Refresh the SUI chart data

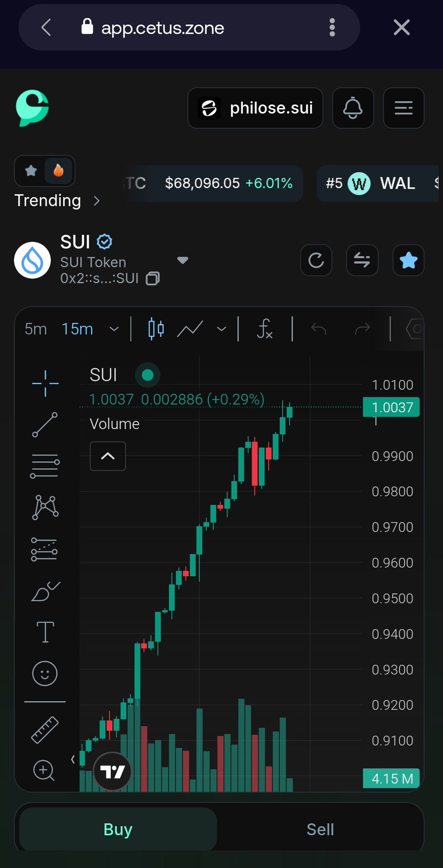316,260
